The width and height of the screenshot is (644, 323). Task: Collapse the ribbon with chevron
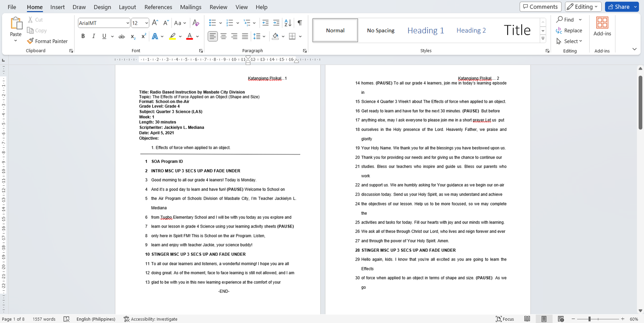click(634, 49)
